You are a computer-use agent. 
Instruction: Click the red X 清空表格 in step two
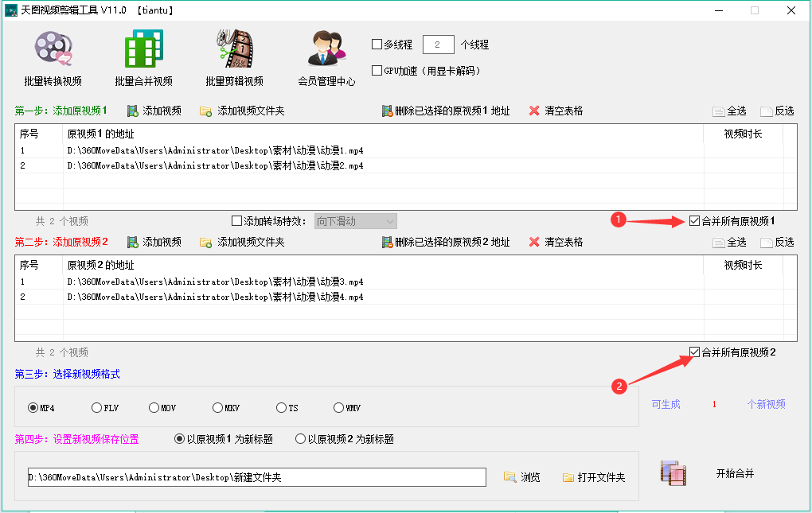tap(534, 242)
